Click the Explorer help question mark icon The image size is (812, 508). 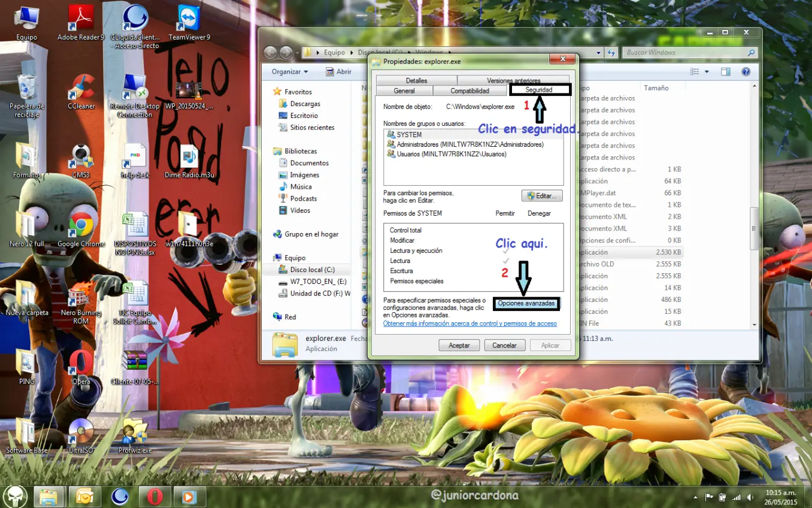(746, 71)
